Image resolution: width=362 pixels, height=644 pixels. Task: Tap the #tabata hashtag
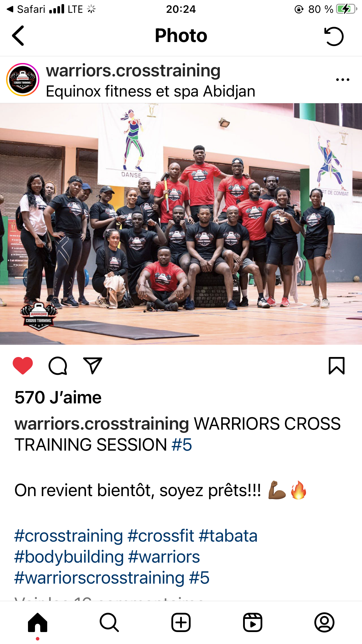pyautogui.click(x=228, y=536)
